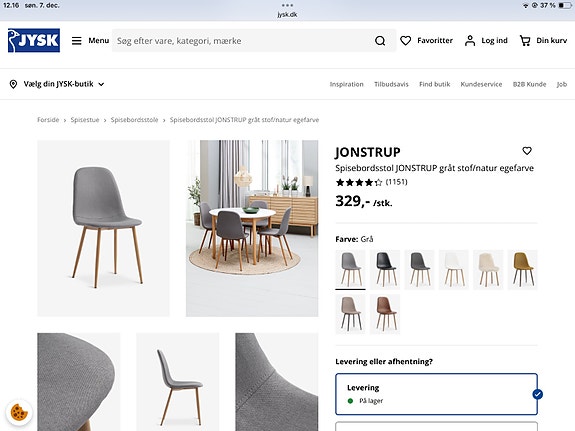Open the Din kurv cart icon
This screenshot has width=575, height=431.
click(x=525, y=40)
